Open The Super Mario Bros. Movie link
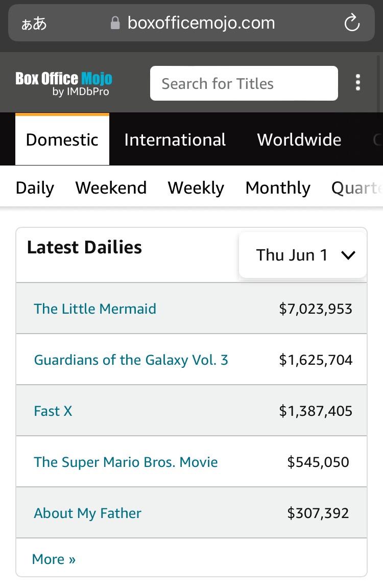This screenshot has height=588, width=383. click(126, 462)
